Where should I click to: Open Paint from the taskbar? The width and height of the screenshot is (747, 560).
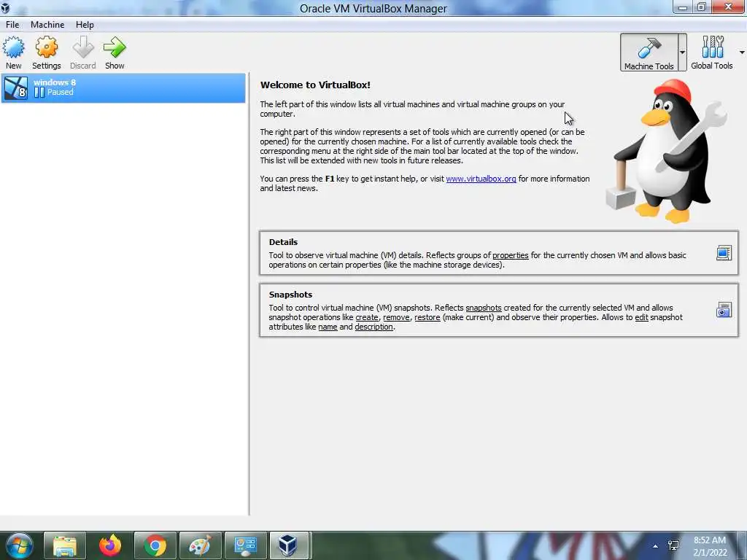201,545
